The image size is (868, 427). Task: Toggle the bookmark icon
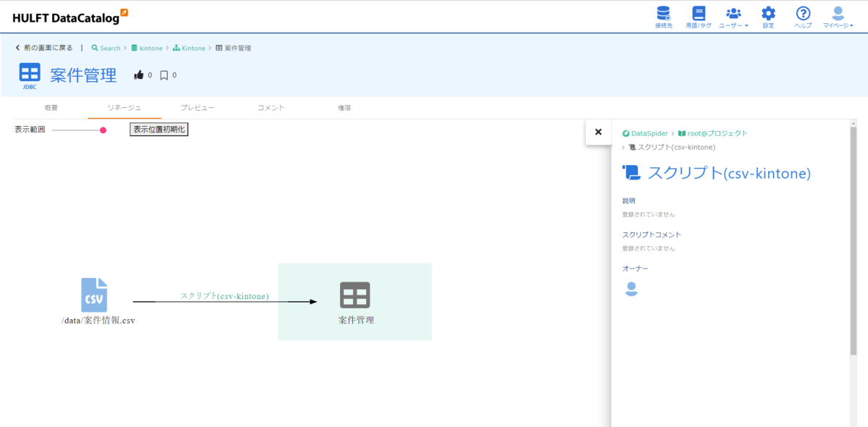click(164, 75)
